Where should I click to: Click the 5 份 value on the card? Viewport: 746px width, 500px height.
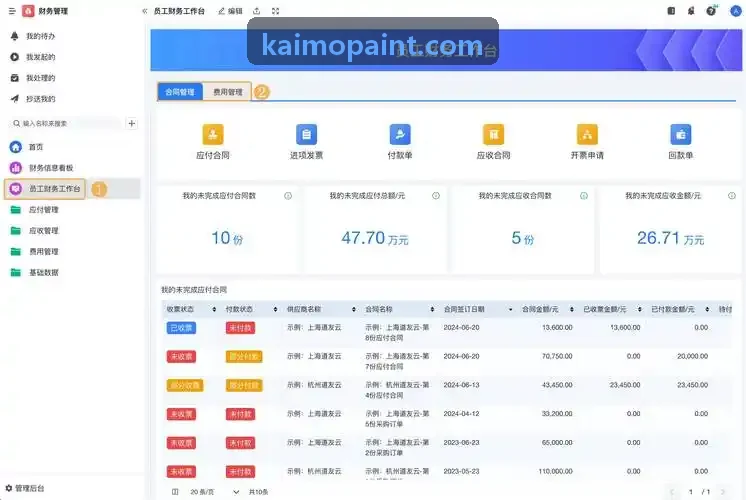tap(522, 238)
